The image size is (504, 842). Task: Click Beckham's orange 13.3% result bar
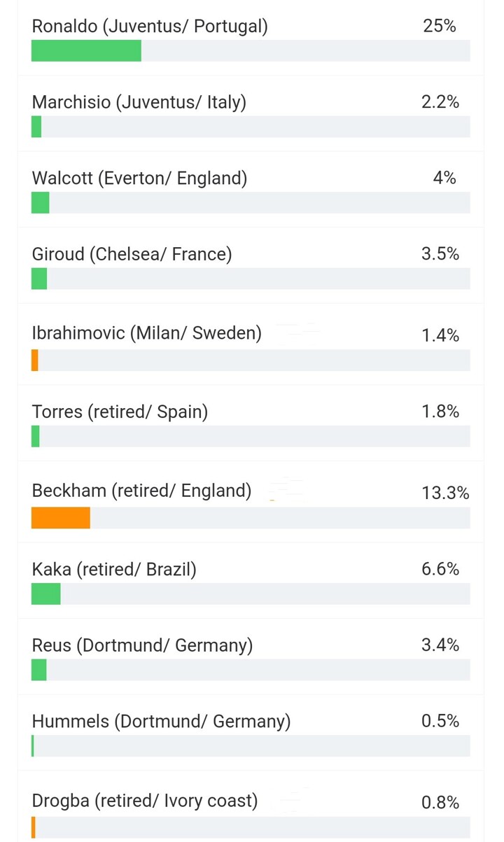click(61, 518)
